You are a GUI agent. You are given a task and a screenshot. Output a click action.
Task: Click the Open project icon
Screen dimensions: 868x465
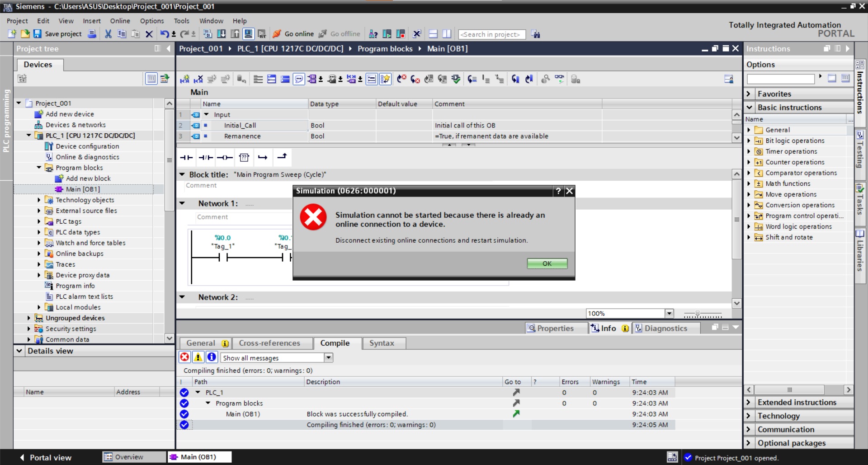25,34
